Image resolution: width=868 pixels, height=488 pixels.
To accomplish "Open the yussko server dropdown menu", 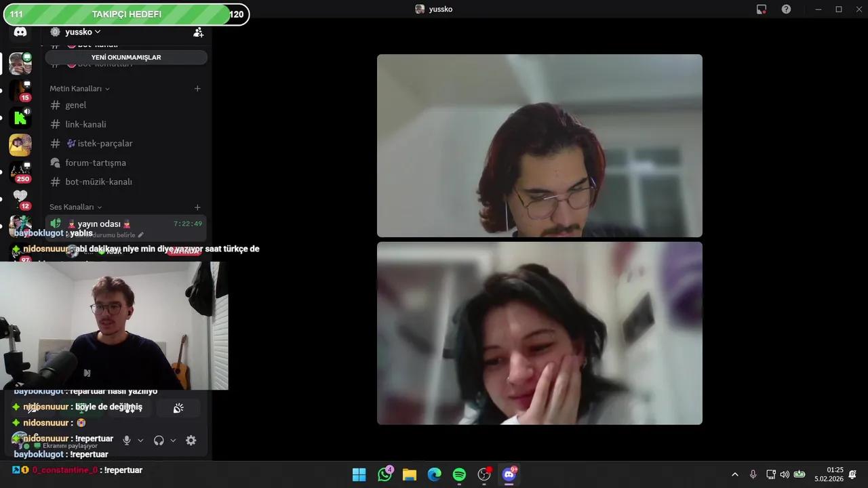I will 83,32.
